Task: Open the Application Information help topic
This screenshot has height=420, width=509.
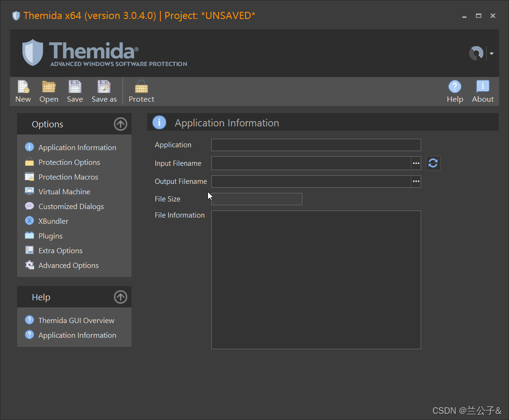Action: [71, 335]
